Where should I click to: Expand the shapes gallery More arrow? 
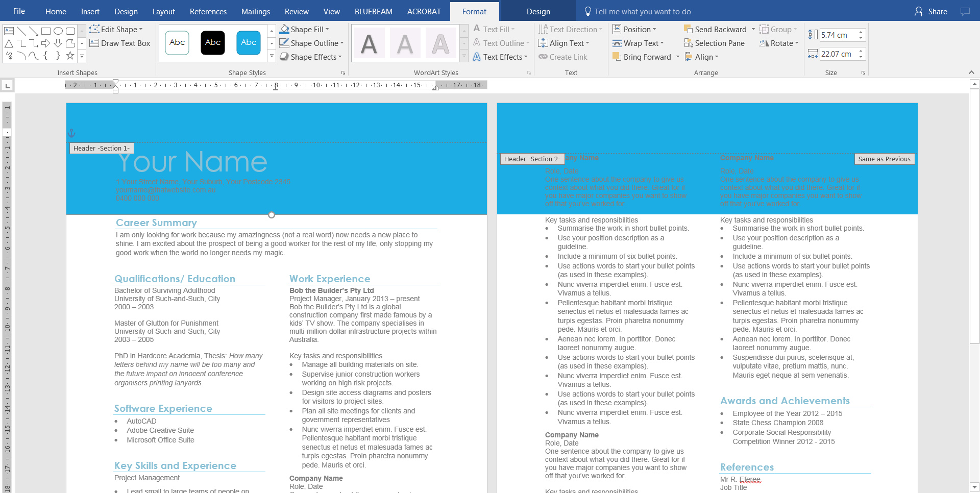pos(82,57)
